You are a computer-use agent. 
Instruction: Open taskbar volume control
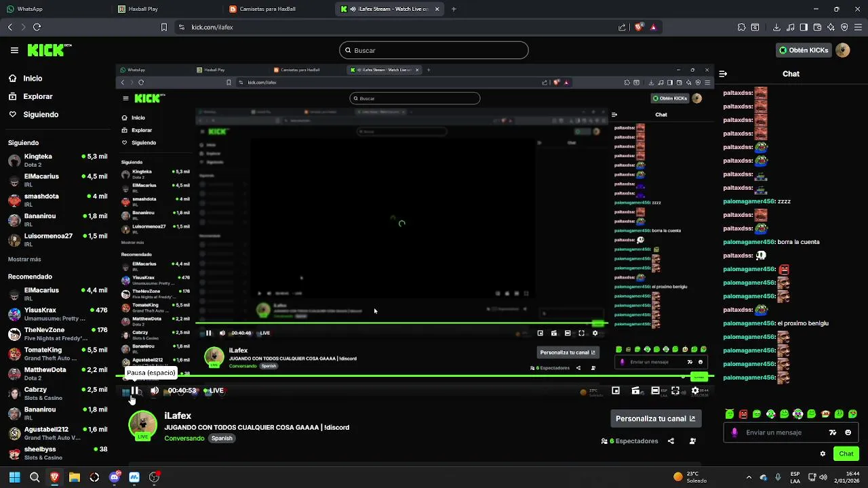pyautogui.click(x=823, y=477)
